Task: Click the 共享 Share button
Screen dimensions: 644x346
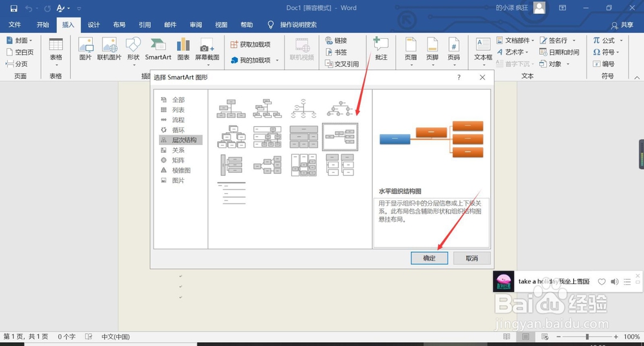Action: (622, 25)
